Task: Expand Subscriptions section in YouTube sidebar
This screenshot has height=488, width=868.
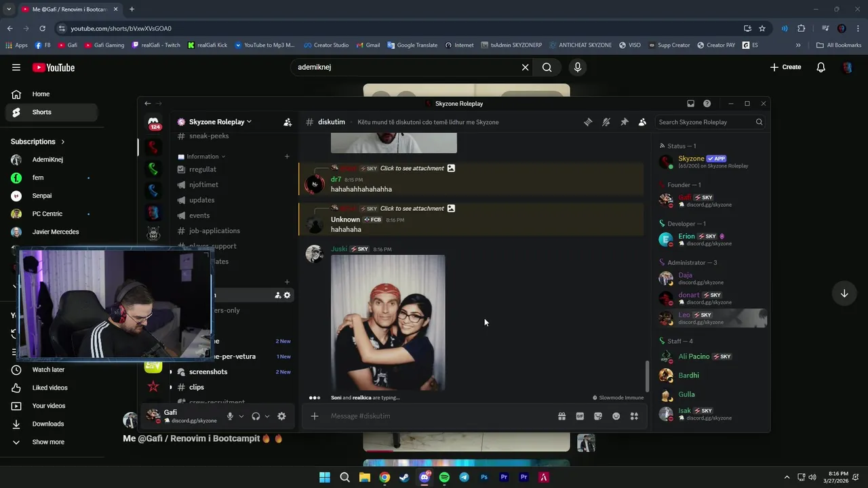Action: (38, 142)
